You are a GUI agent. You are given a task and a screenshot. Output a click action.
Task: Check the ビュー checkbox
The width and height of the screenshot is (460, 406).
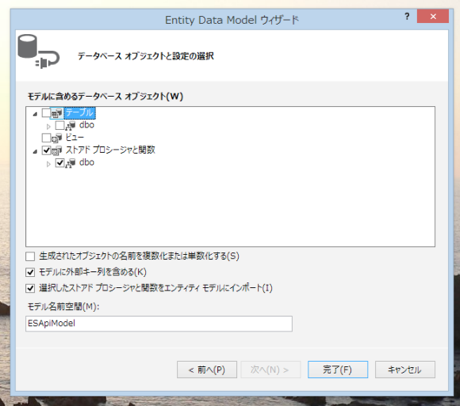tap(46, 138)
